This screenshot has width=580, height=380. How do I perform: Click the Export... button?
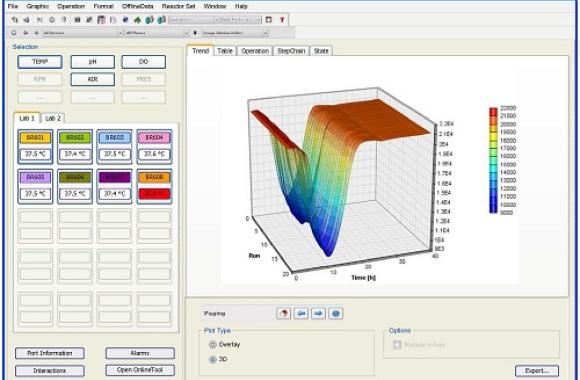point(537,370)
